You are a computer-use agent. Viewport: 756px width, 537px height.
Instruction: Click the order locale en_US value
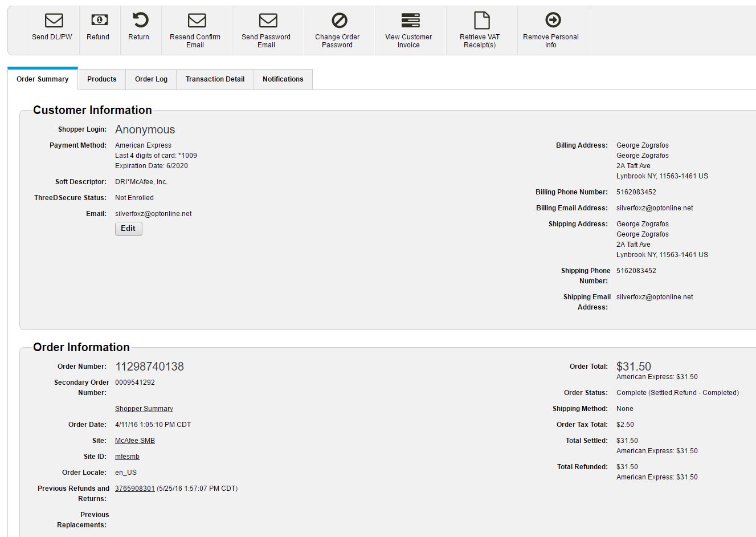126,473
